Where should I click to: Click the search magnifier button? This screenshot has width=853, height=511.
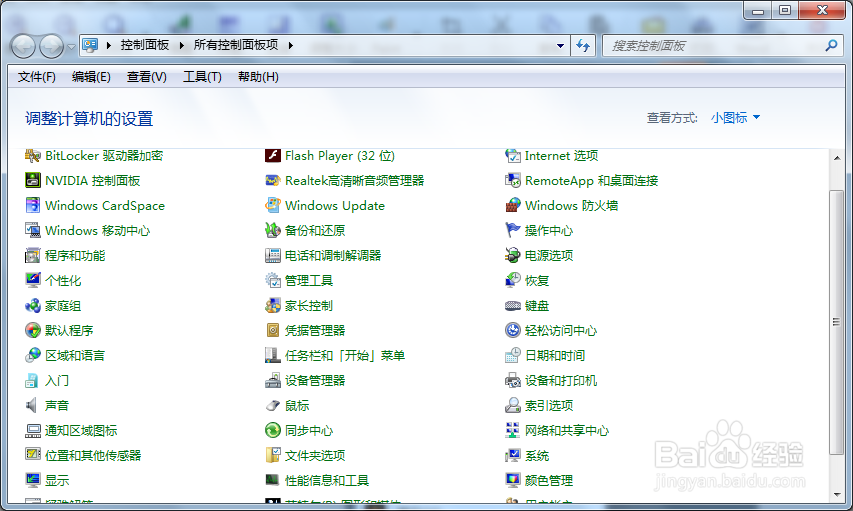(831, 46)
